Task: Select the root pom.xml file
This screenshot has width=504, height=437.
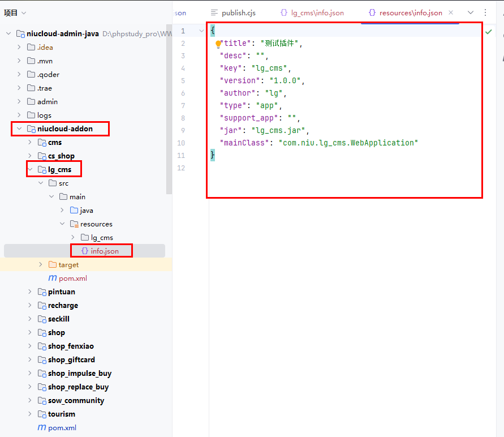Action: pos(62,428)
